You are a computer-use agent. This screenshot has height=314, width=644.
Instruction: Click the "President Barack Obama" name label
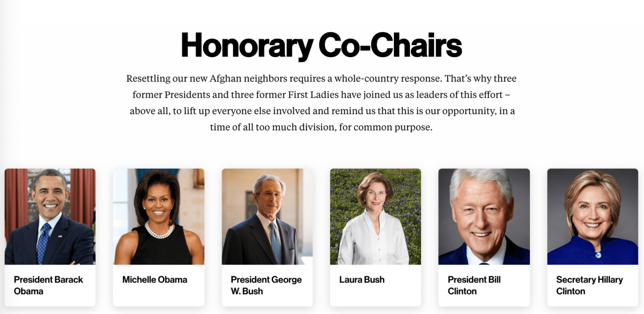click(x=48, y=285)
